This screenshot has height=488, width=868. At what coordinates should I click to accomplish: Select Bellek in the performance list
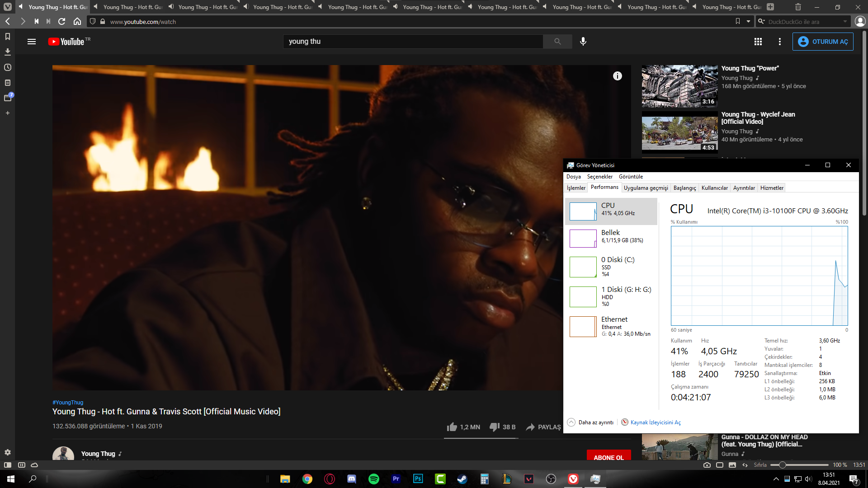coord(611,238)
